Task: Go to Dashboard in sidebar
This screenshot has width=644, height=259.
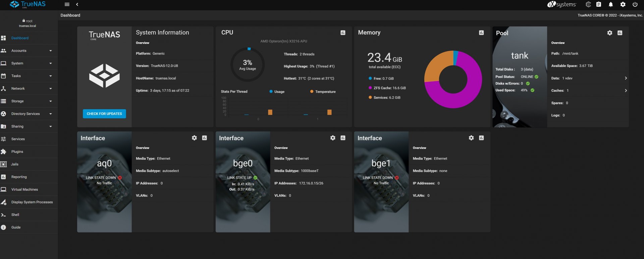Action: point(29,38)
